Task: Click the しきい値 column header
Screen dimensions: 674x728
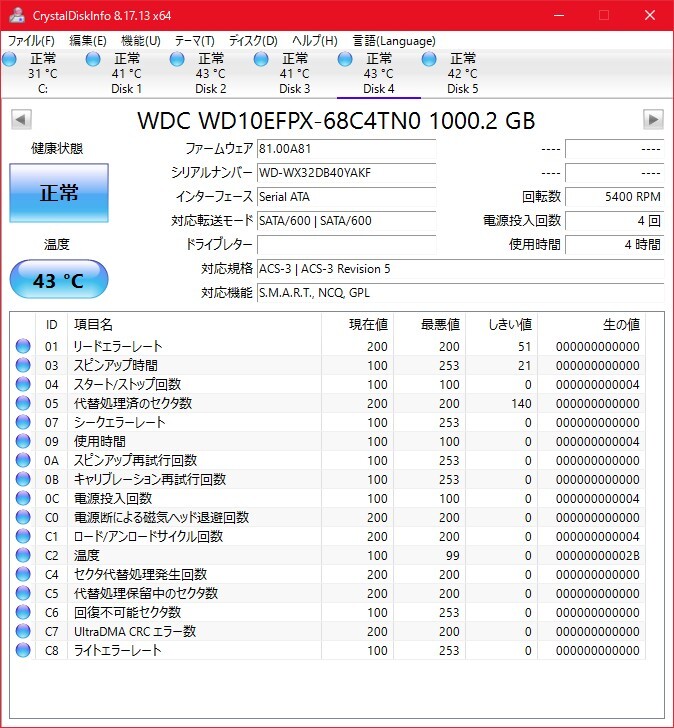Action: (501, 325)
